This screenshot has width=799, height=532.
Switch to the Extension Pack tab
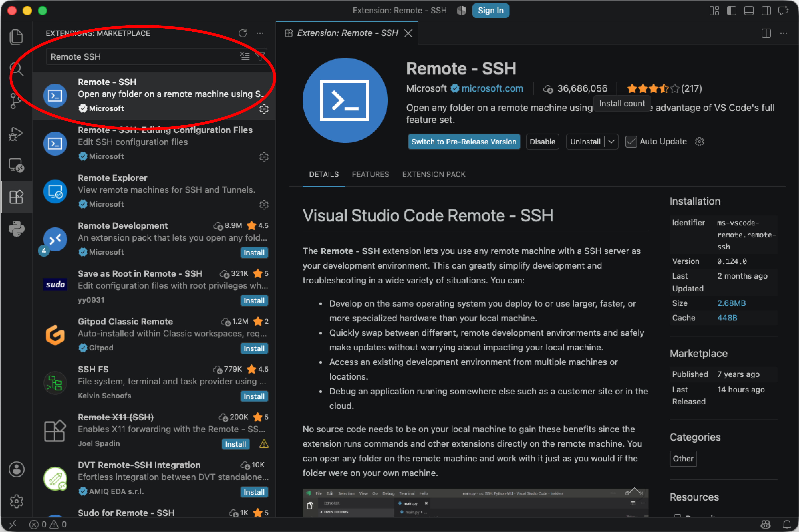pos(434,174)
